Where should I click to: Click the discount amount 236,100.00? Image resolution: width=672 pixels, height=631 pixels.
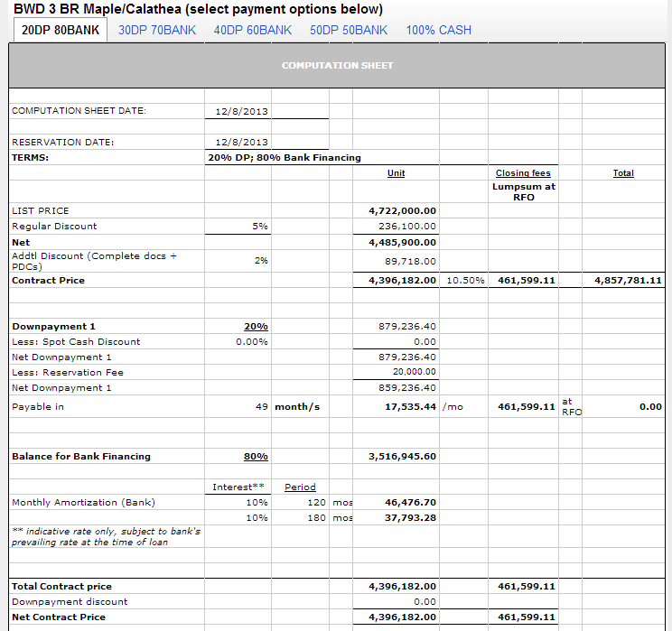[x=407, y=227]
